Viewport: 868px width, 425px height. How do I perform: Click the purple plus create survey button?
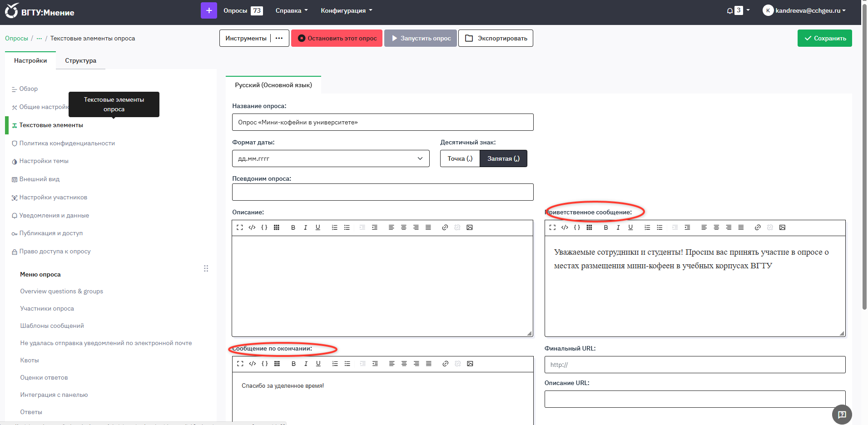208,10
